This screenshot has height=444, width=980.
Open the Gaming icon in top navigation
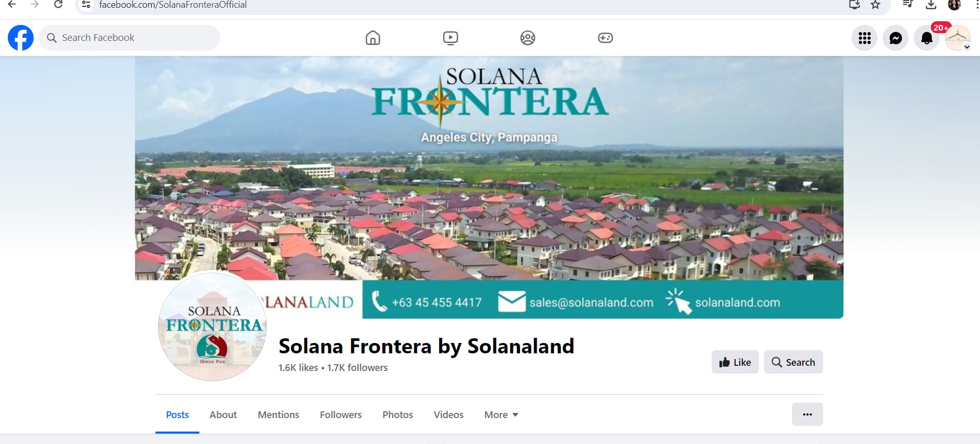[605, 38]
